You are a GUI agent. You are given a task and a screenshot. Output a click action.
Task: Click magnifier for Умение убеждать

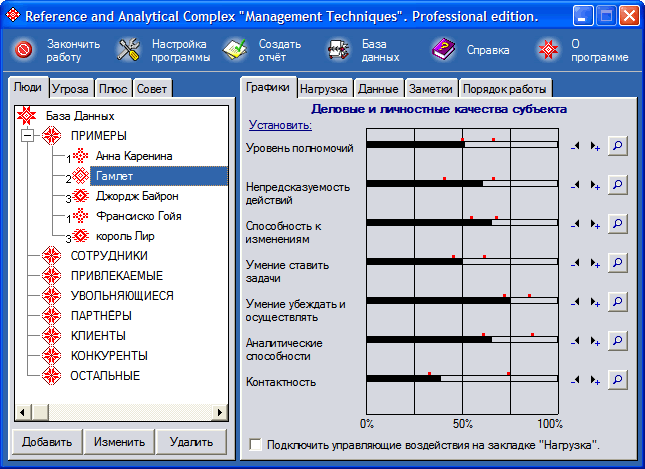coord(617,302)
